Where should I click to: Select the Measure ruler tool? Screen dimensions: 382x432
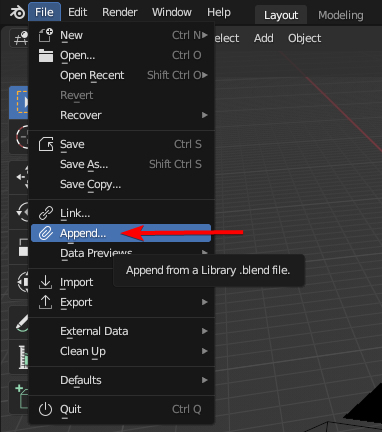[x=20, y=357]
